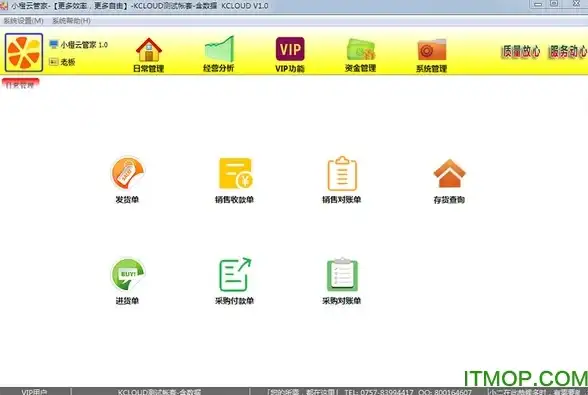Open the 采购付款单 icon
588x395 pixels.
pos(235,274)
